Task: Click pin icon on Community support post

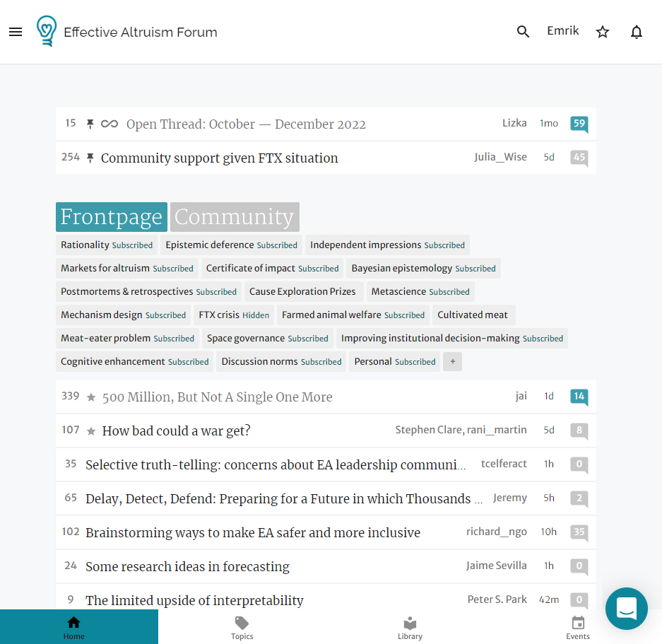Action: click(x=90, y=158)
